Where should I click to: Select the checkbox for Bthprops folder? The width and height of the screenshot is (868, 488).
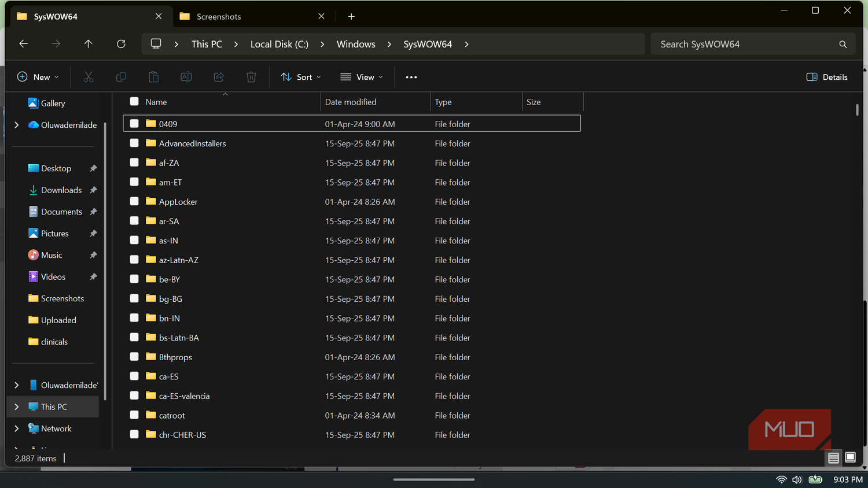134,357
